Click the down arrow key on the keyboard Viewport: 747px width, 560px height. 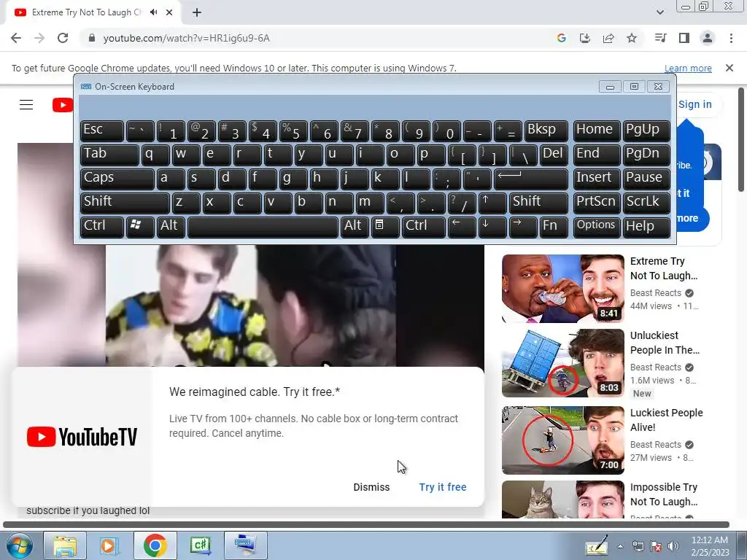point(492,227)
